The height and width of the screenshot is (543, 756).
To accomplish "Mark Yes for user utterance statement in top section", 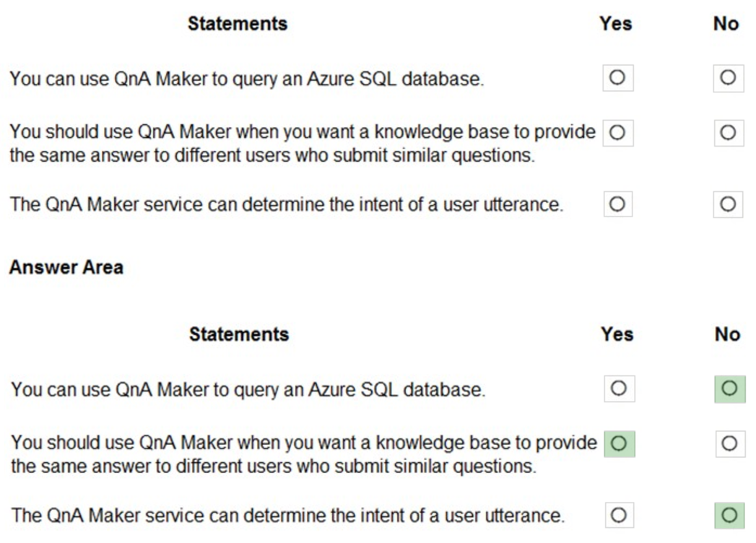I will click(x=618, y=204).
